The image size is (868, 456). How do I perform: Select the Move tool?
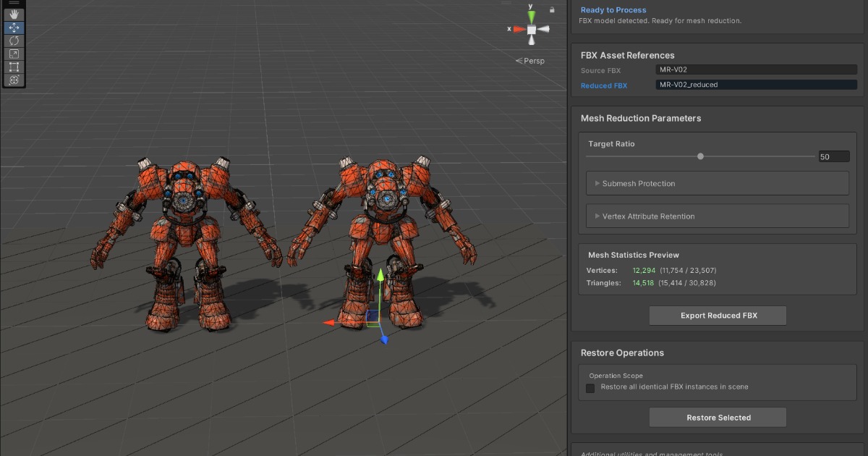[x=14, y=28]
